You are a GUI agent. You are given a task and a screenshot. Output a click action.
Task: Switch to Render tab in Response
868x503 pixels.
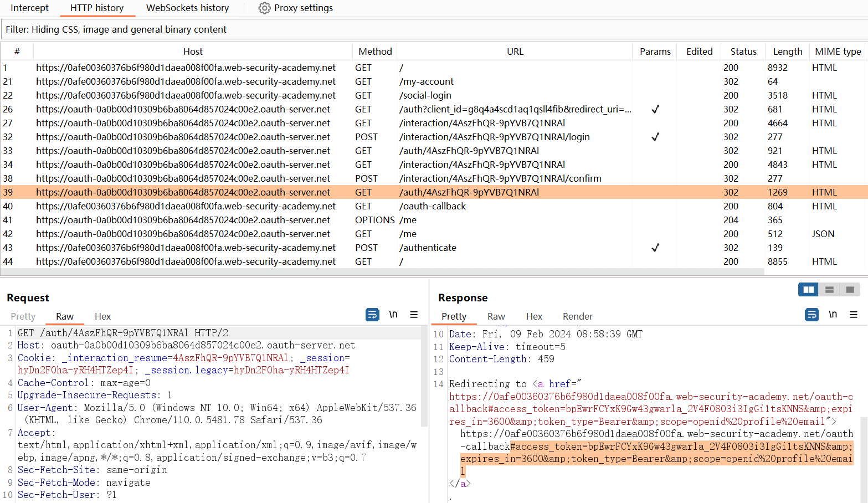coord(577,316)
